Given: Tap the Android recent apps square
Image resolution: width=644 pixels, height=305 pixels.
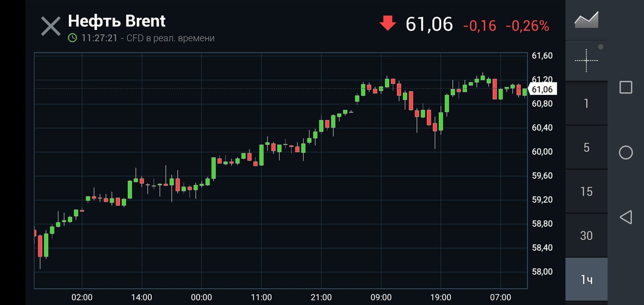Looking at the screenshot, I should (626, 87).
